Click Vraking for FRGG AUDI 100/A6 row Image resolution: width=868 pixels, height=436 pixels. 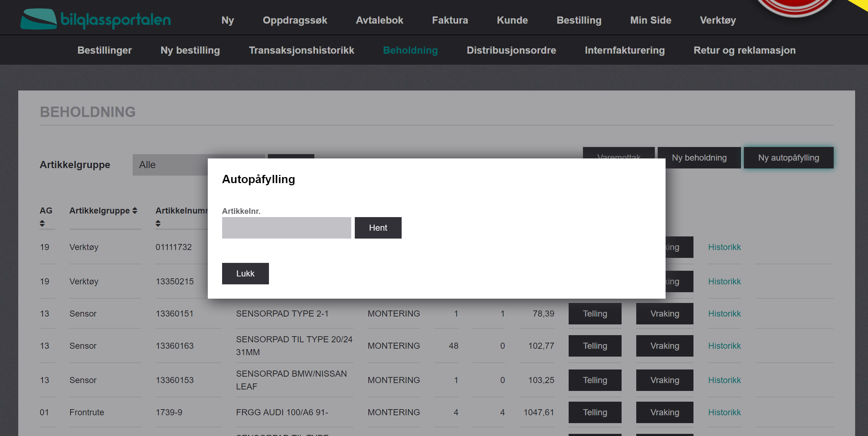[665, 412]
